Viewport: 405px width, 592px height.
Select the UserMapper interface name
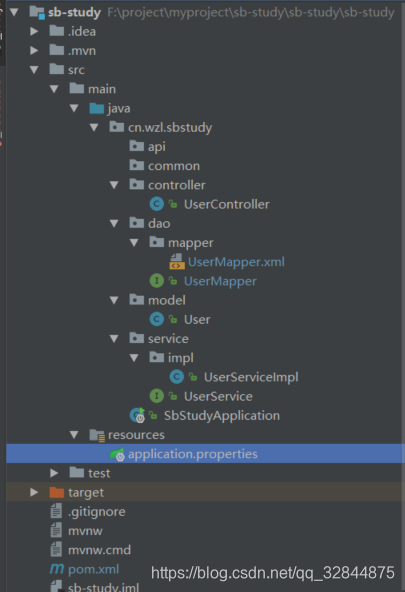(220, 281)
